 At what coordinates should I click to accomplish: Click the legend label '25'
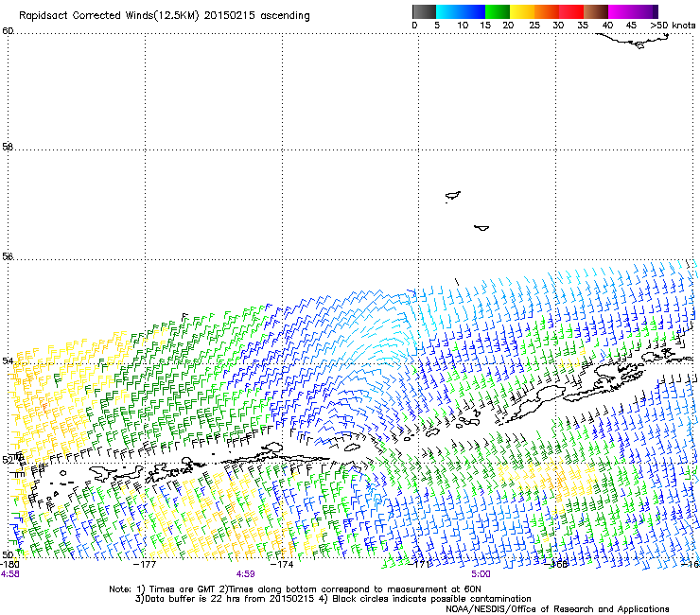pos(534,26)
